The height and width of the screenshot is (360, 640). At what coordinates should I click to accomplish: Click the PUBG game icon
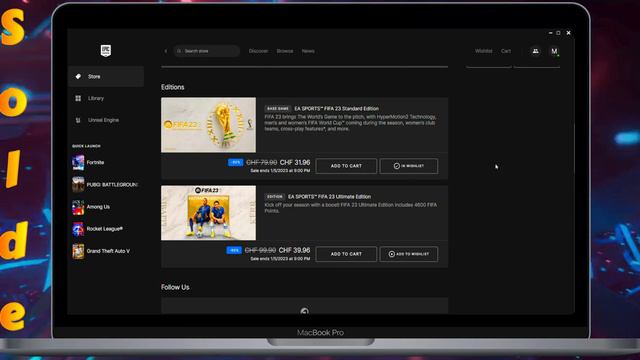pyautogui.click(x=78, y=184)
